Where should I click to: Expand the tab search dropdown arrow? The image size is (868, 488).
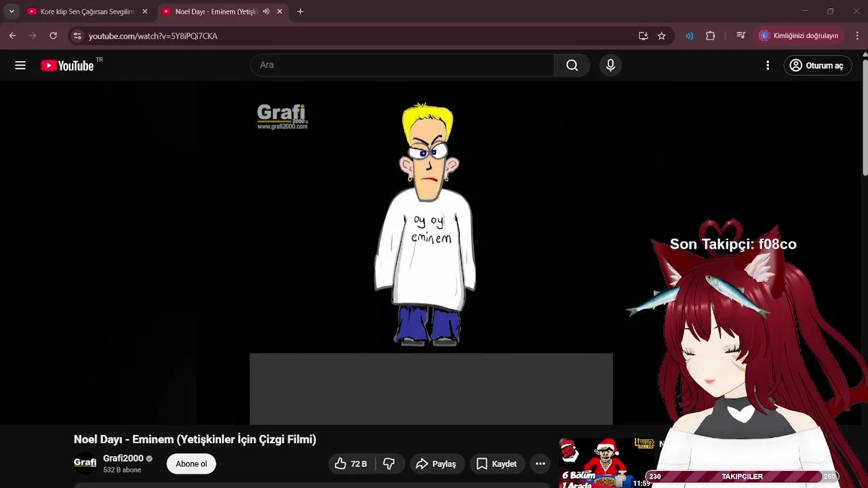12,12
